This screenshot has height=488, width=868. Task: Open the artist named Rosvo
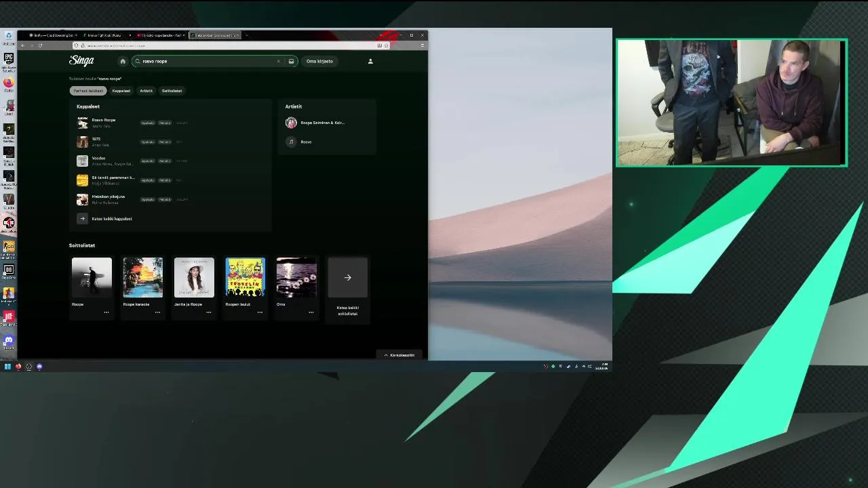[x=306, y=142]
